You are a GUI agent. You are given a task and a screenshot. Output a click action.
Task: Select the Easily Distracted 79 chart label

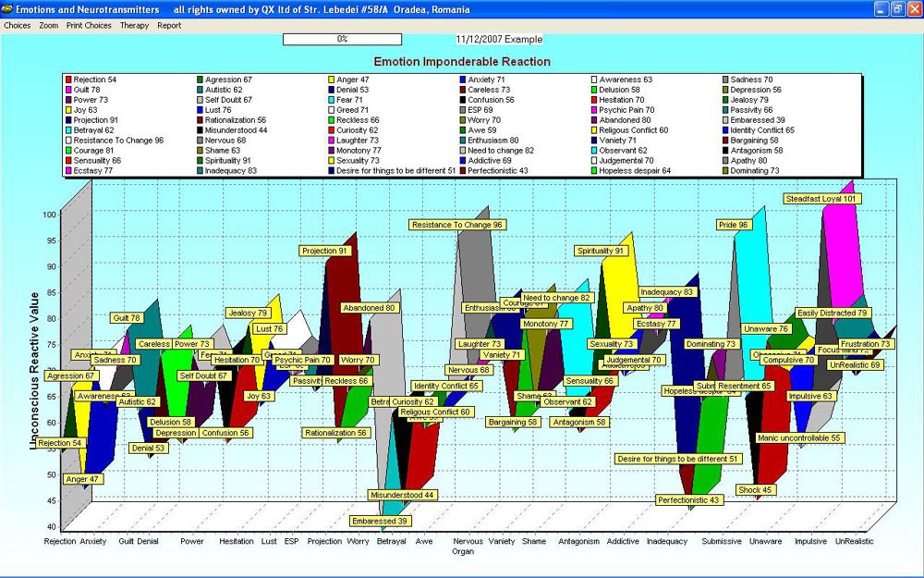(832, 314)
